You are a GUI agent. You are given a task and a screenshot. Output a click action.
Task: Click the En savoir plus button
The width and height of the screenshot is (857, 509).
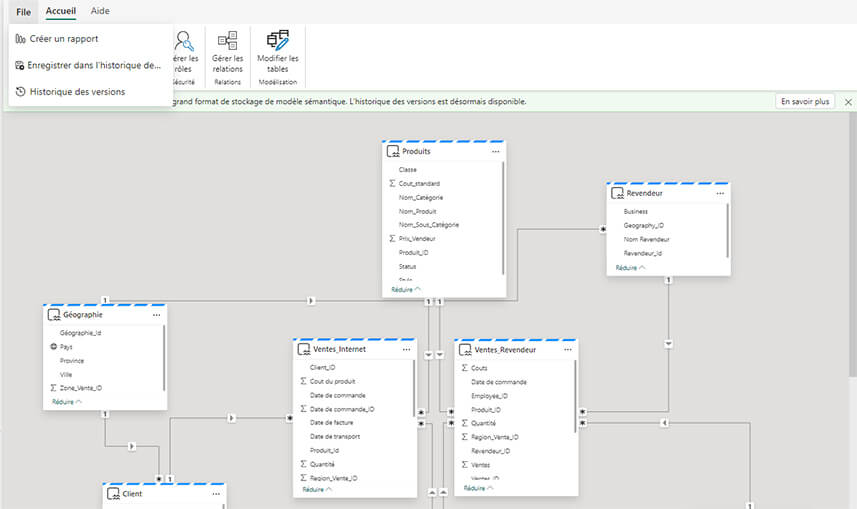point(805,102)
